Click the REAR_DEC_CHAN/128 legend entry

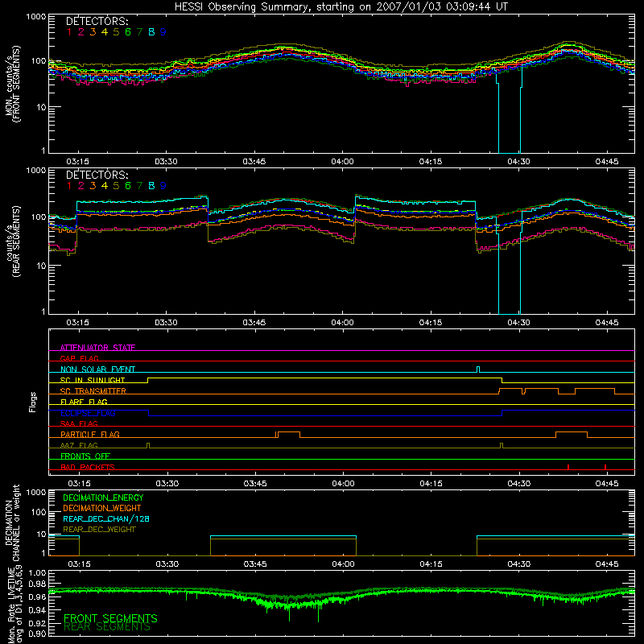point(106,519)
